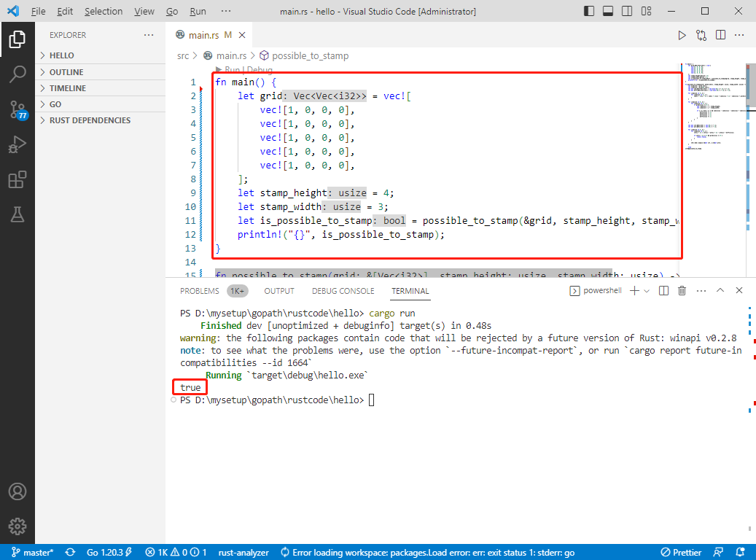Open Source Control view with 77 badge
Viewport: 756px width, 560px height.
coord(17,109)
